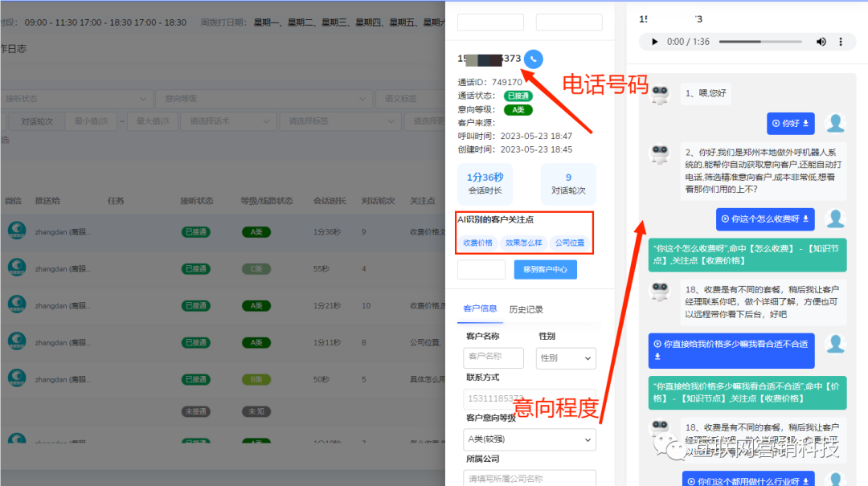
Task: Click the robot avatar beside message "2、你好,我们是郑州本地"
Action: pos(660,153)
